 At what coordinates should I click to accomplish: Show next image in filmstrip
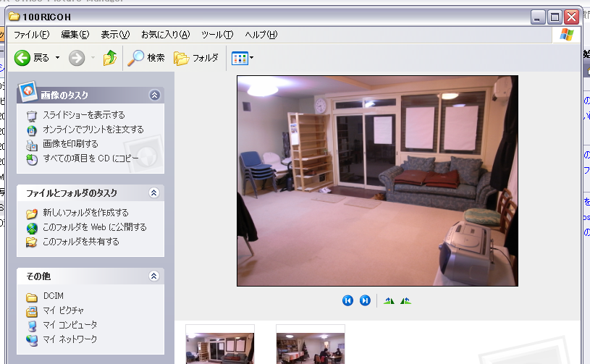365,300
